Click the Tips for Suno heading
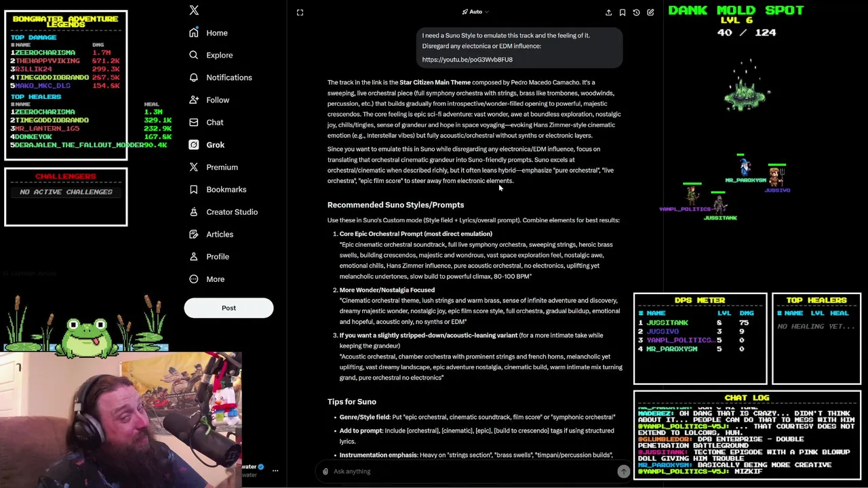 point(352,402)
